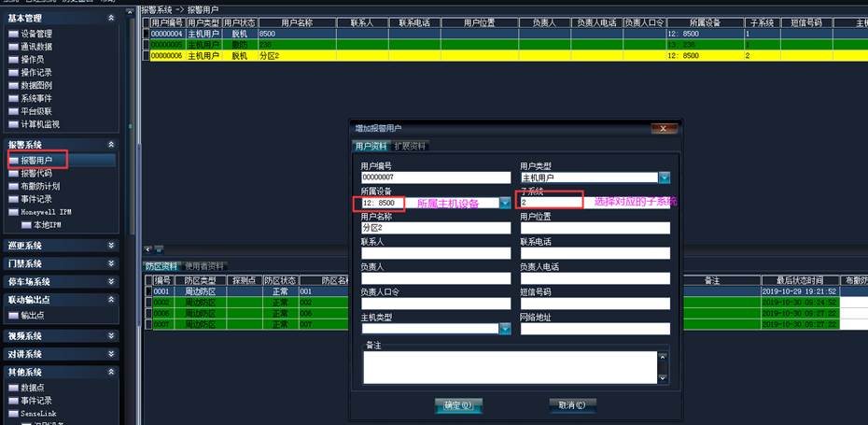Click the 确定 button
The height and width of the screenshot is (425, 868).
[x=458, y=405]
